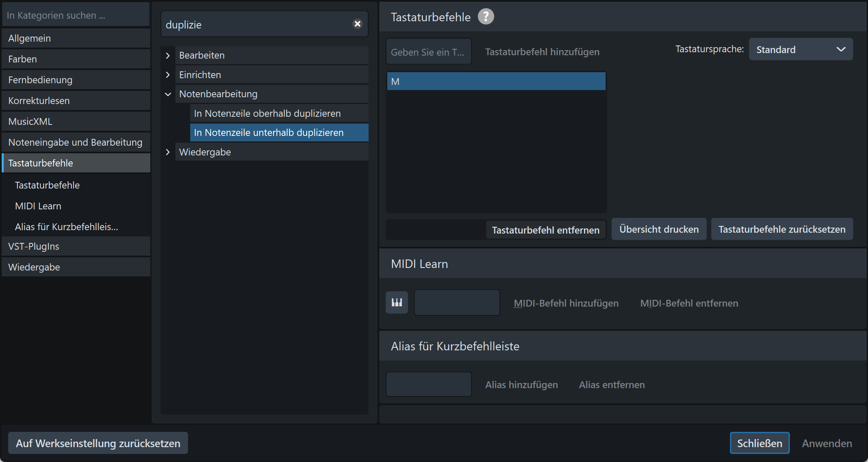Screen dimensions: 868x462
Task: Click Tastaturbefehl entfernen button
Action: coord(545,230)
